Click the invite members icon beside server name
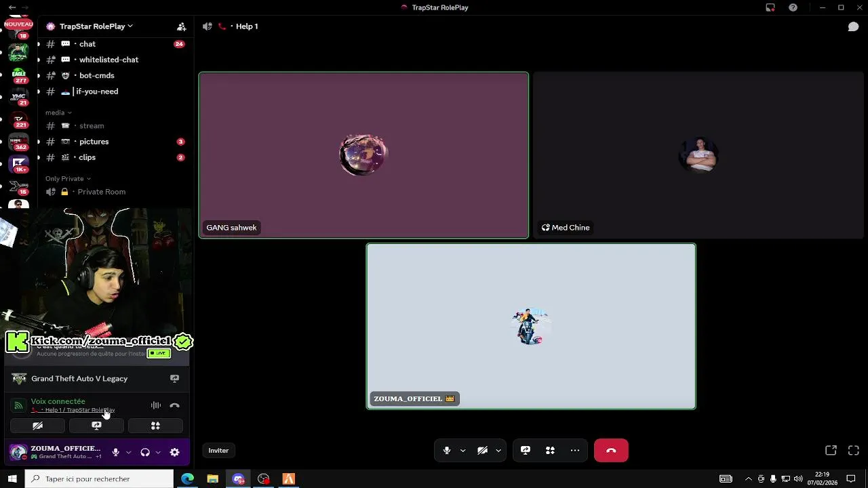Image resolution: width=868 pixels, height=488 pixels. tap(181, 26)
